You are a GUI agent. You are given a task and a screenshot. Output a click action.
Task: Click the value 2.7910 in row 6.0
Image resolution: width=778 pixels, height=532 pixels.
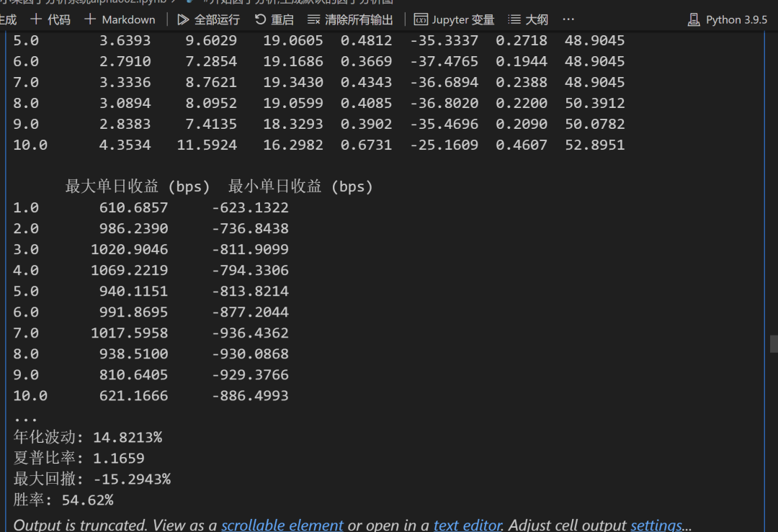[125, 61]
